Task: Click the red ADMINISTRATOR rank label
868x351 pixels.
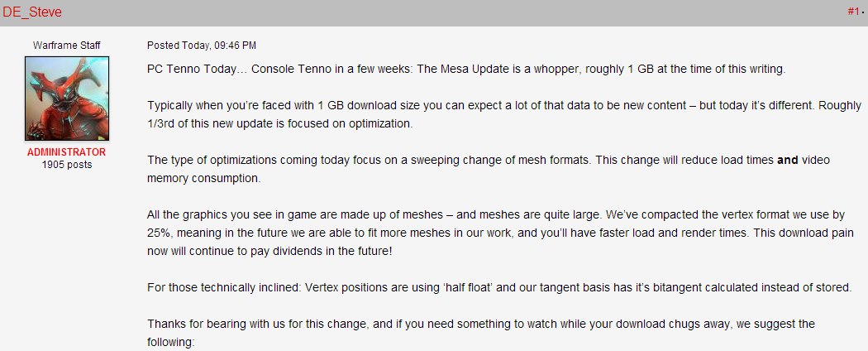Action: coord(66,152)
